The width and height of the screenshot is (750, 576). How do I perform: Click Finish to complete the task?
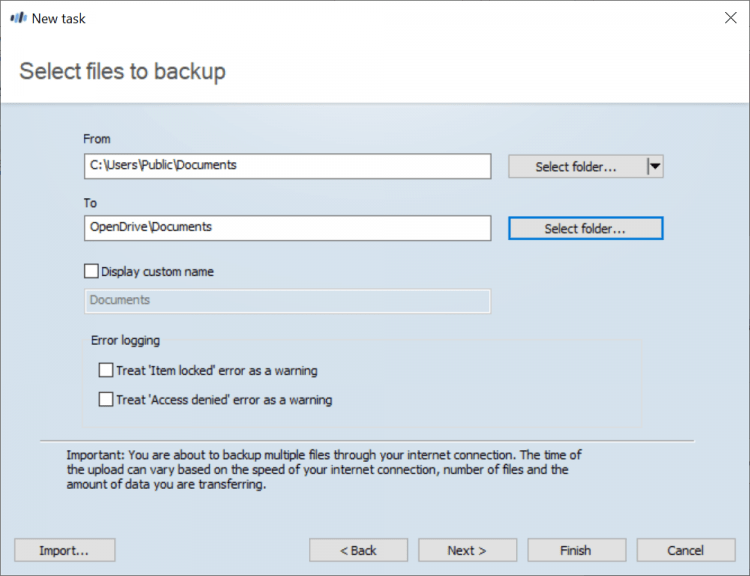(576, 550)
